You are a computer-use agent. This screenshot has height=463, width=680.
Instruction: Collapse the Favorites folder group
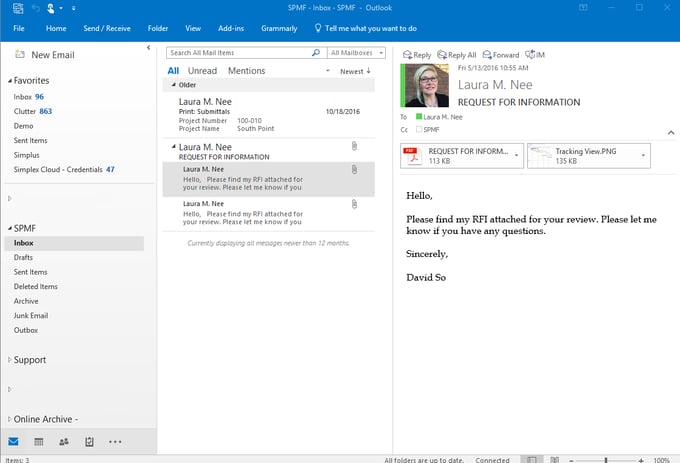(10, 80)
